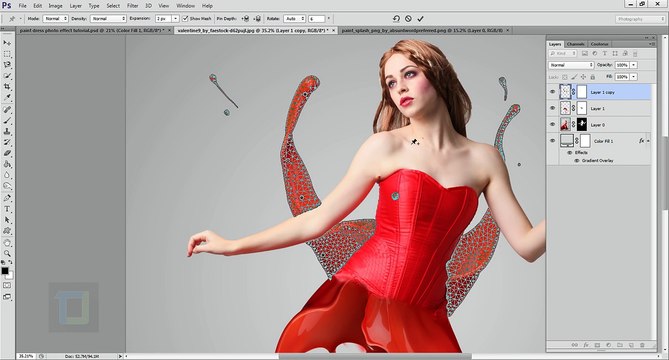This screenshot has height=360, width=669.
Task: Select the Brush tool
Action: pos(7,121)
